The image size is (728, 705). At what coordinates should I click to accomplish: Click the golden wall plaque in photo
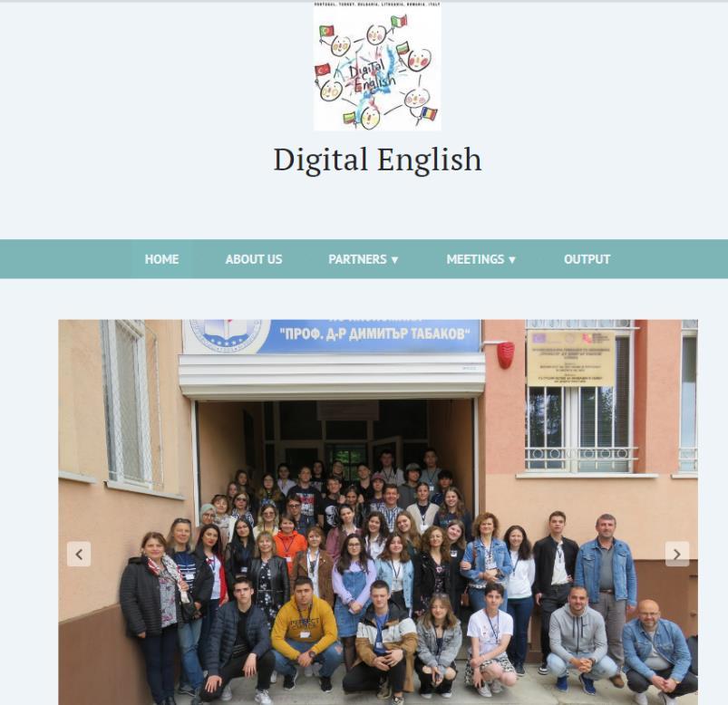pyautogui.click(x=571, y=359)
